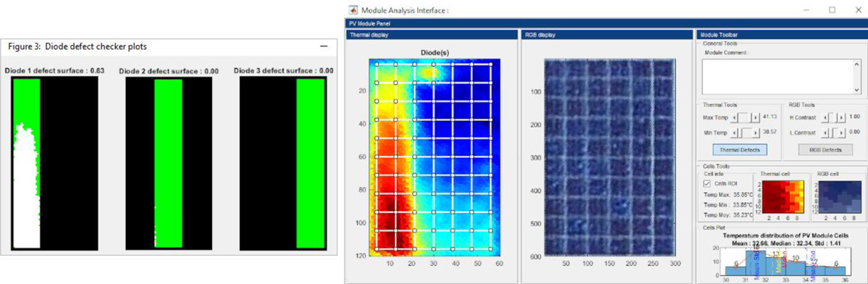Click 'Temperature distribution of PV Module Cells' title
The height and width of the screenshot is (284, 868).
click(785, 236)
